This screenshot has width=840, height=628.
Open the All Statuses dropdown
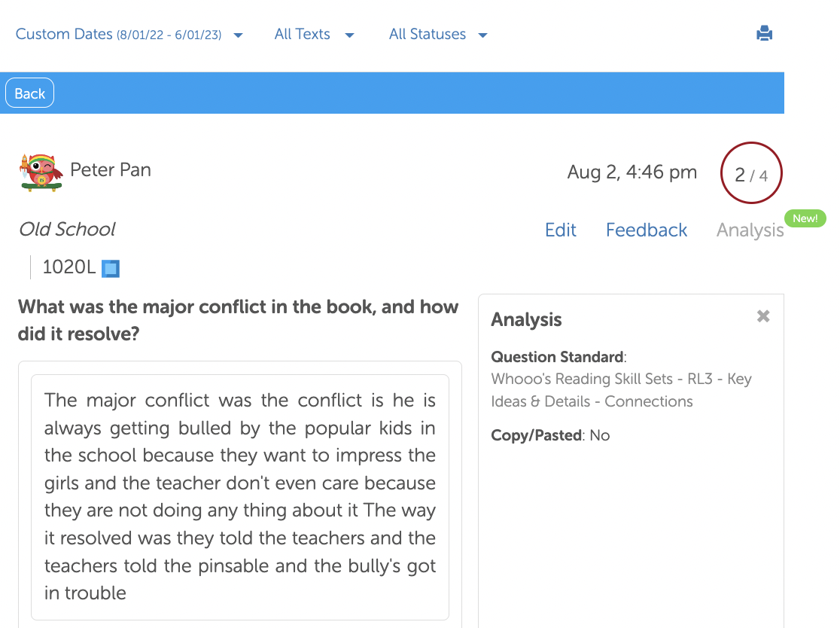pos(438,35)
